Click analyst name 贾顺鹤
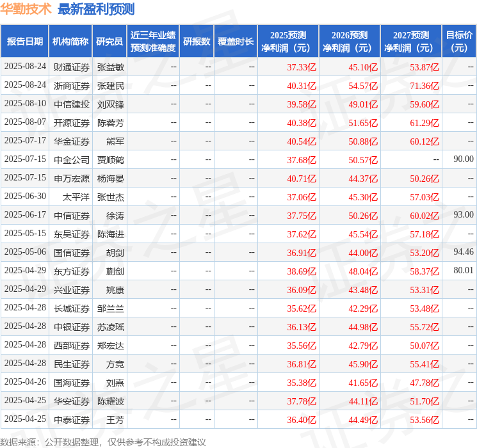The image size is (477, 448). pyautogui.click(x=111, y=160)
